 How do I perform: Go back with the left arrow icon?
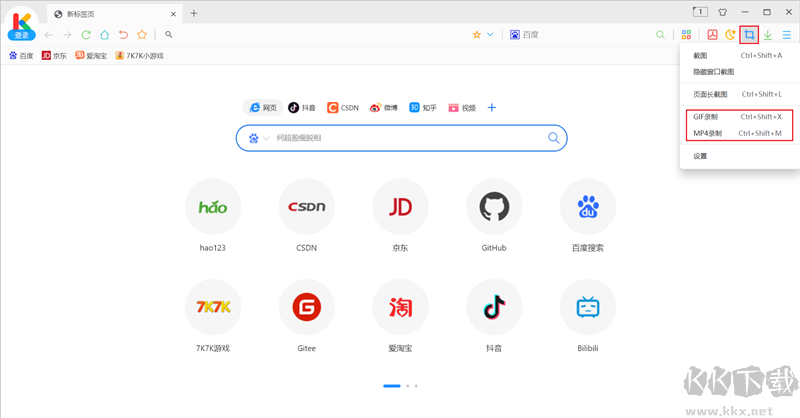48,35
